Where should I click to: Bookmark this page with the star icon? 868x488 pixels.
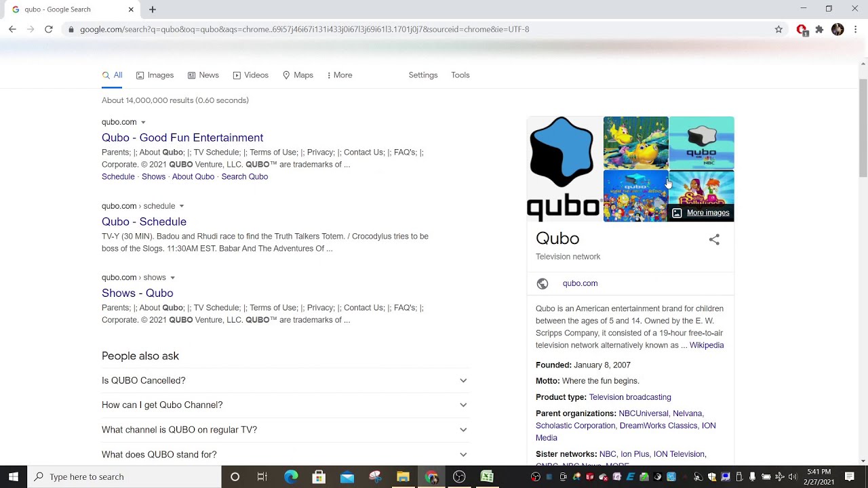778,29
